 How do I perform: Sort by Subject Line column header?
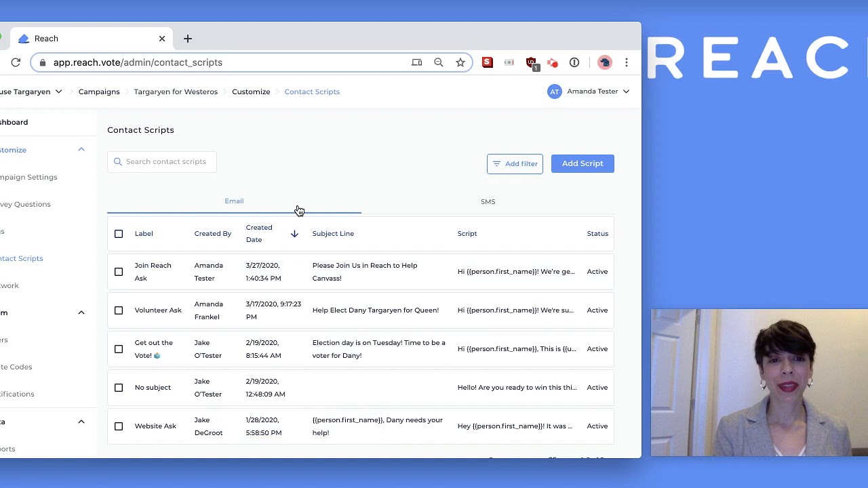point(333,234)
